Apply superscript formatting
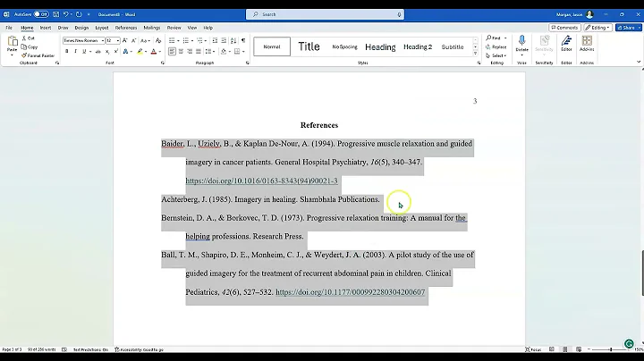This screenshot has height=361, width=644. coord(115,52)
